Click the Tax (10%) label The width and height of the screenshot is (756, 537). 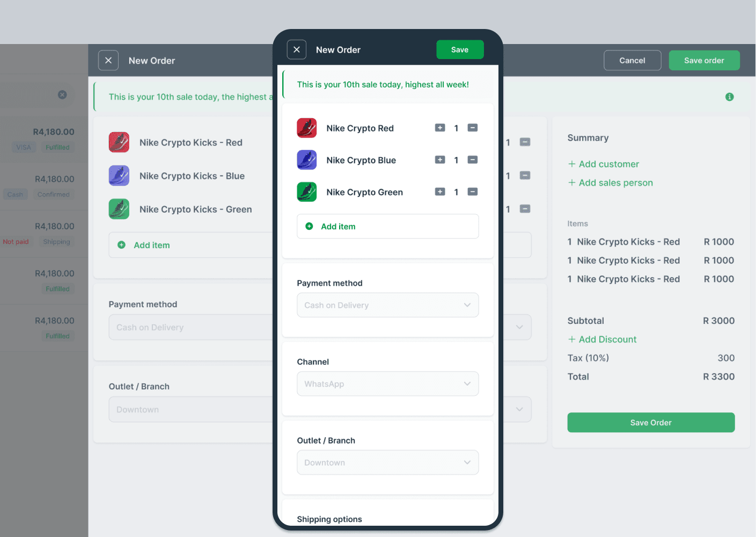point(588,358)
